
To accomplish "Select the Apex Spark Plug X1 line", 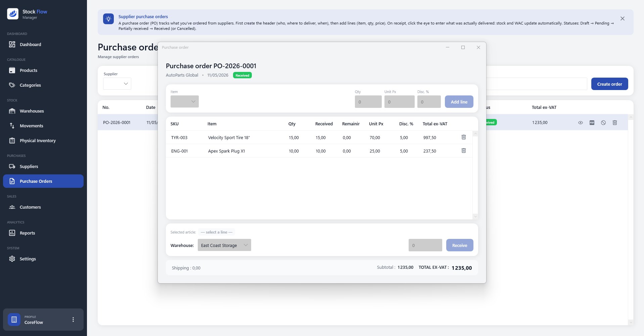I will [x=319, y=151].
